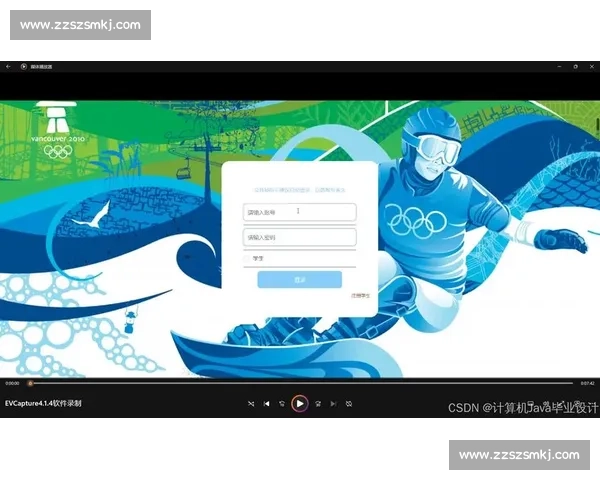
Task: Select the 学生 radio option
Action: pos(246,258)
